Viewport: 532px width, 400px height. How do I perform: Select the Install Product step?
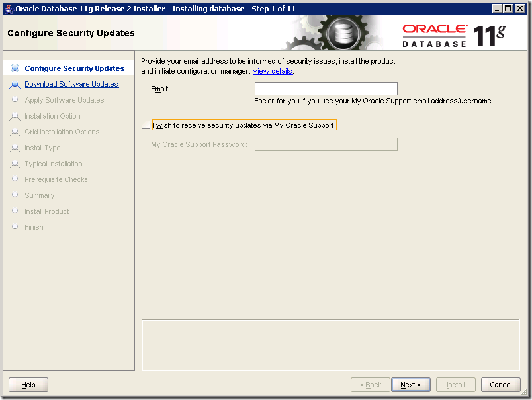[x=46, y=211]
